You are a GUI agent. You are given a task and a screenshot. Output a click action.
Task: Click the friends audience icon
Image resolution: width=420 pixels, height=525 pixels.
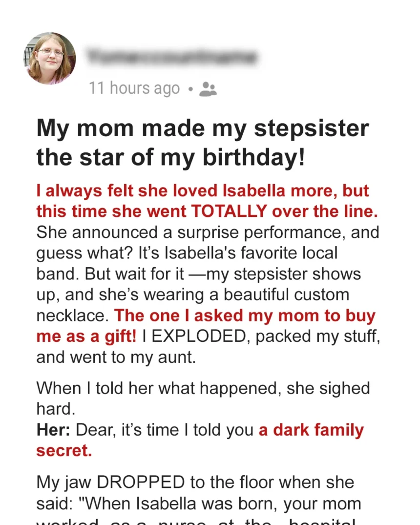(x=208, y=89)
